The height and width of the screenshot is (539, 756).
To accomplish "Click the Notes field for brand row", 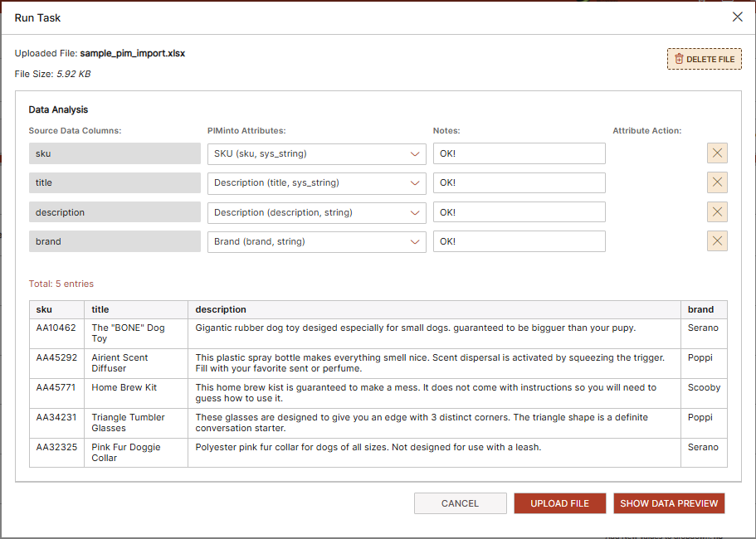I will (519, 241).
